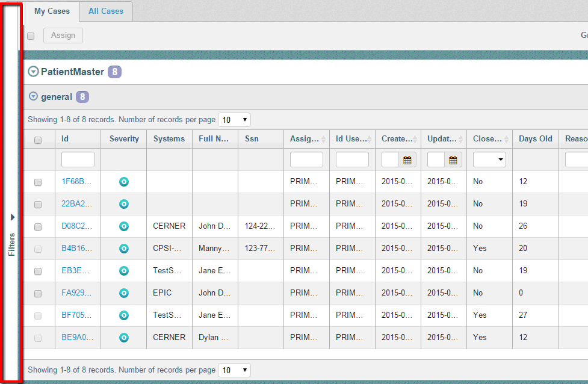Screen dimensions: 588x384
Task: Select the My Cases tab
Action: [52, 11]
